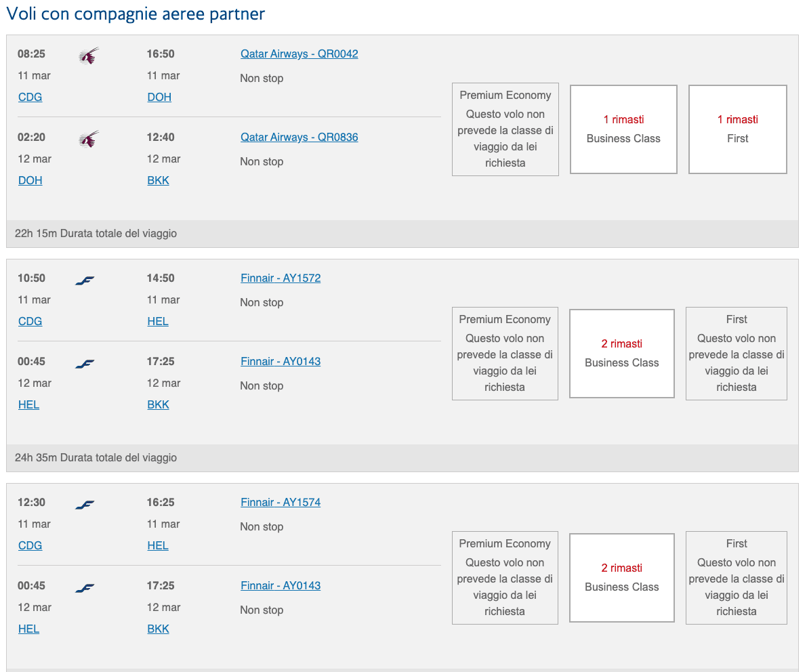Click CDG departure link for 10:50 flight
Screen dimensions: 807x672
click(30, 322)
